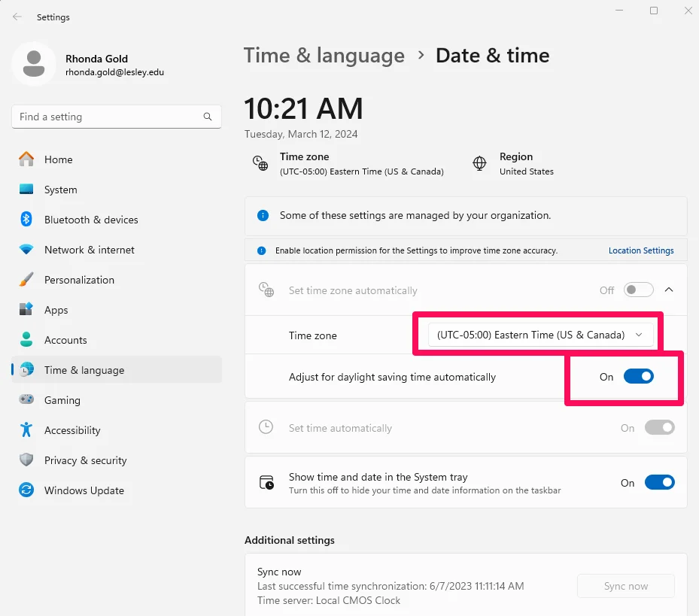Turn off daylight saving time auto-adjust
Image resolution: width=699 pixels, height=616 pixels.
pos(638,377)
